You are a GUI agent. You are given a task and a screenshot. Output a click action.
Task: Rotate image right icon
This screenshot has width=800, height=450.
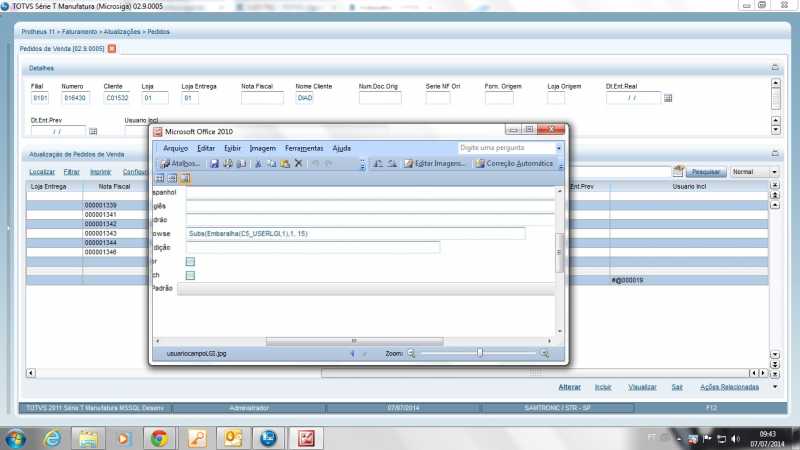click(392, 164)
